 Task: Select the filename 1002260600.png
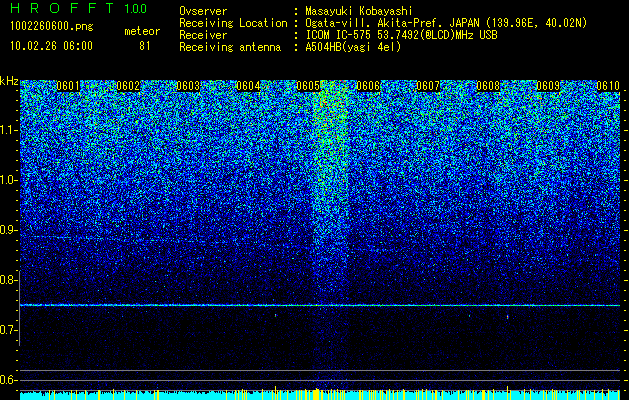click(x=52, y=26)
